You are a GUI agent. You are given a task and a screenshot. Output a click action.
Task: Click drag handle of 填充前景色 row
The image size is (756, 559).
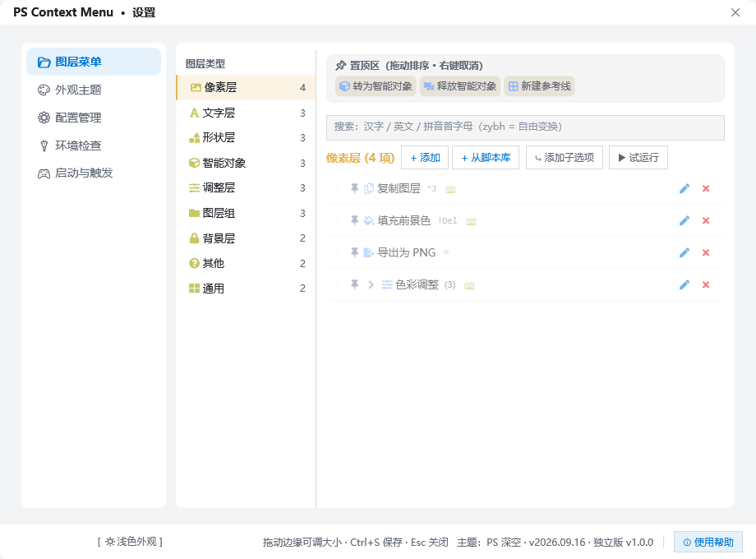coord(338,220)
